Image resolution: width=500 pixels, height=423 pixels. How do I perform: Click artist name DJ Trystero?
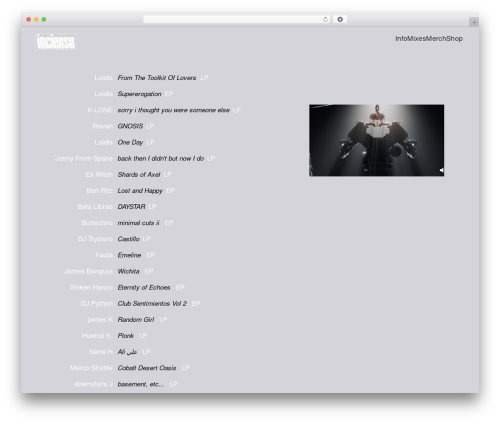tap(95, 239)
